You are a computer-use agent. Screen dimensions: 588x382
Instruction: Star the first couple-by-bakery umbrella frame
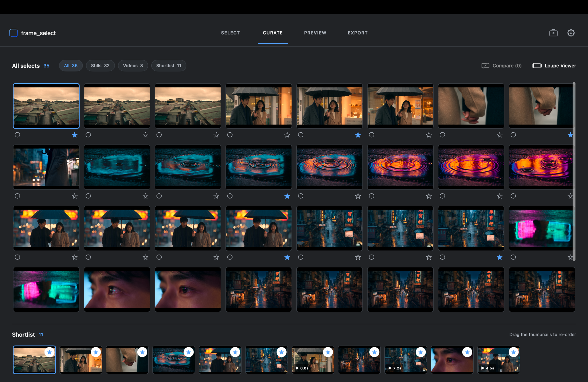287,135
